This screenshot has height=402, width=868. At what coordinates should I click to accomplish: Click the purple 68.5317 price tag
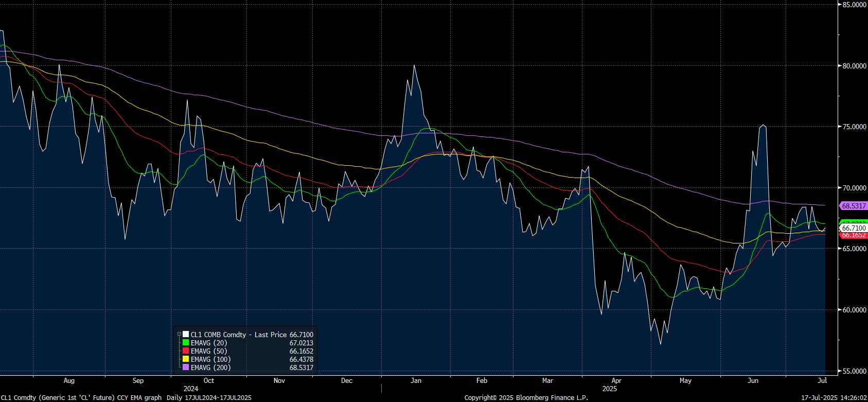point(853,206)
